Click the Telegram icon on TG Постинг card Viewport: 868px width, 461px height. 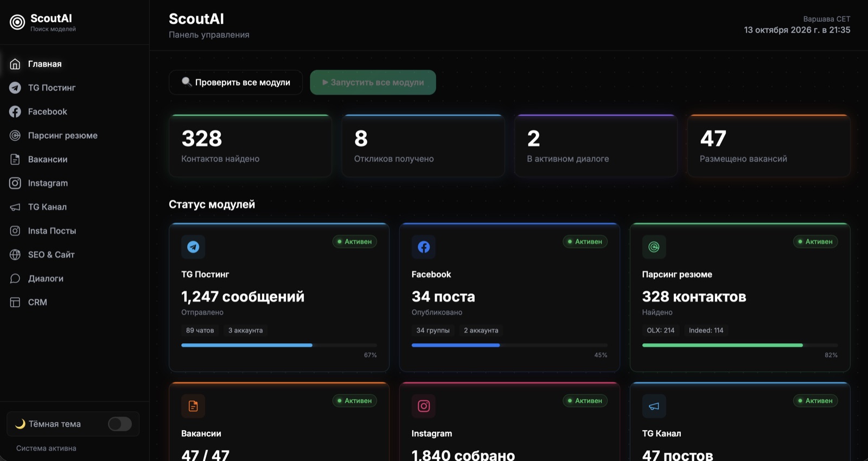click(193, 247)
